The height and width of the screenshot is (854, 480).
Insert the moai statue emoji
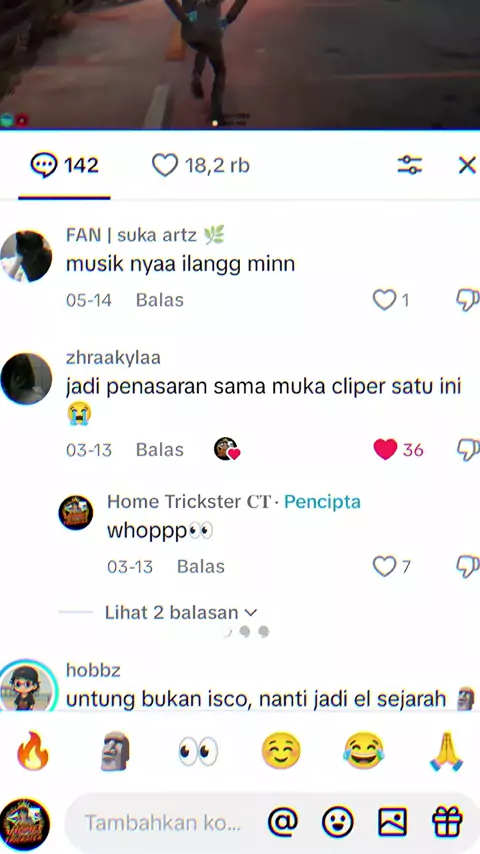click(x=115, y=752)
